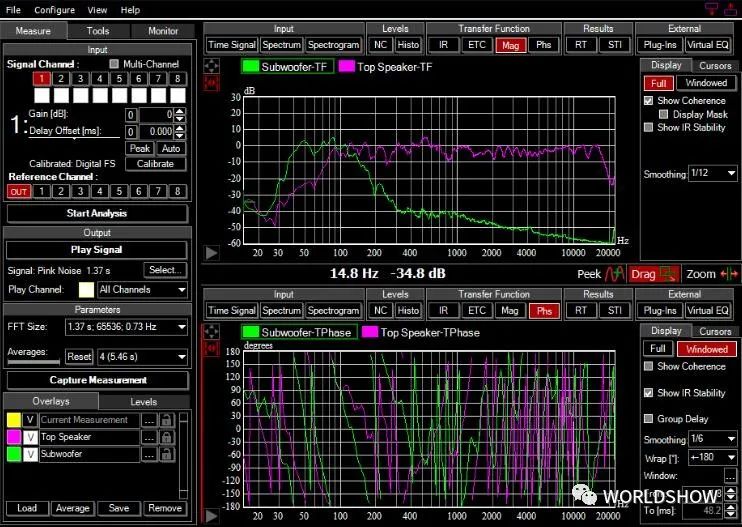Image resolution: width=742 pixels, height=527 pixels.
Task: Click the Start Analysis button
Action: click(97, 213)
